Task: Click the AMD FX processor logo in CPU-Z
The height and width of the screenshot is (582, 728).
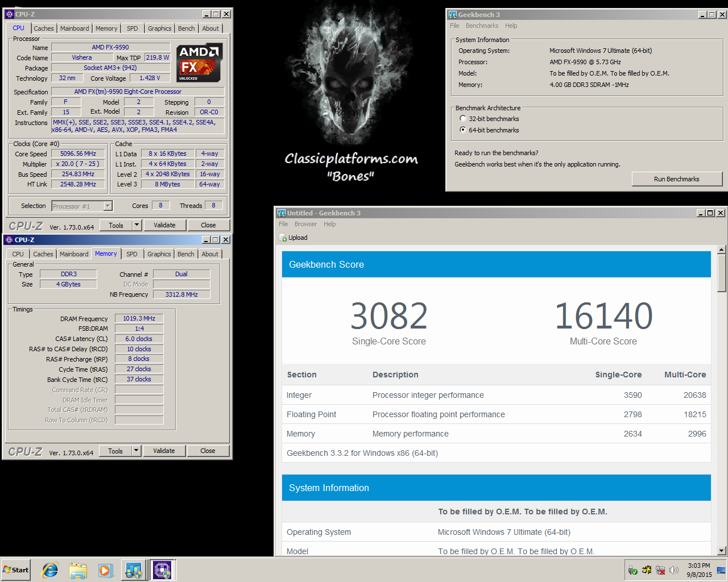Action: 199,63
